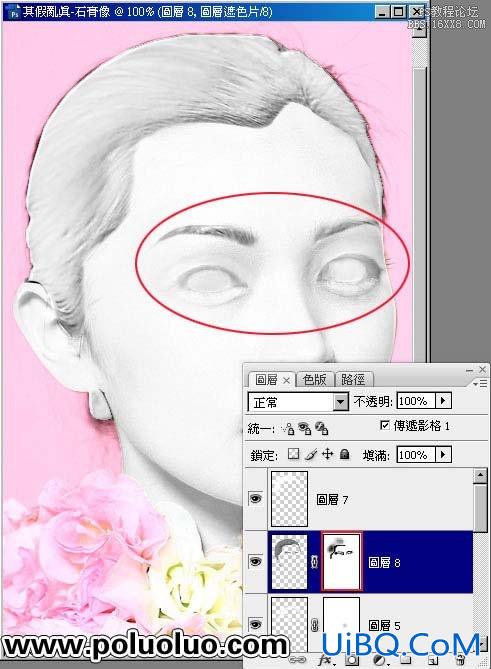Open the 填滿 fill slider arrow
Image resolution: width=491 pixels, height=669 pixels.
coord(443,454)
